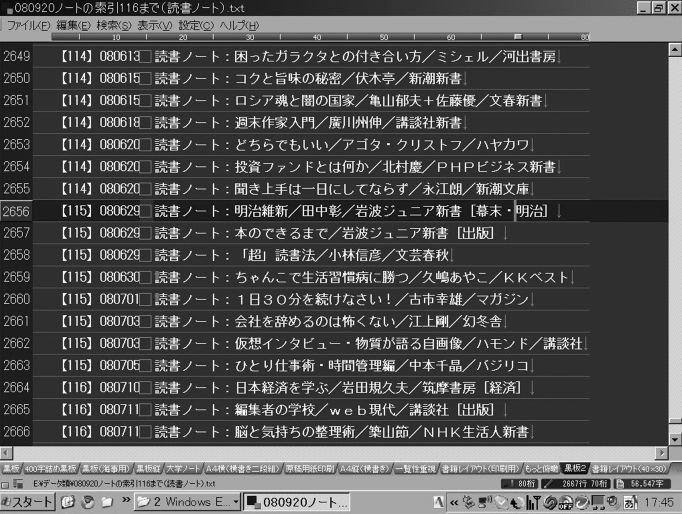
Task: Open the 表示(V) menu
Action: tap(154, 25)
